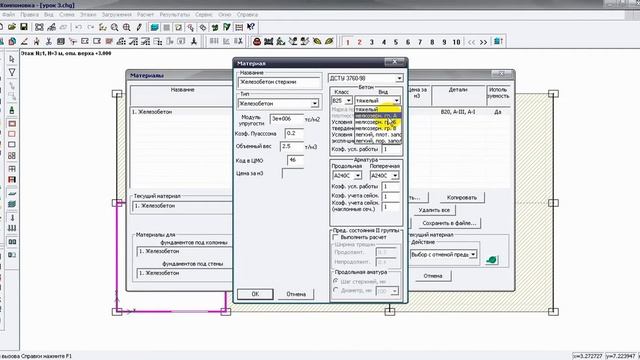
Task: Select floor 3 in floor toolbar
Action: click(x=371, y=42)
